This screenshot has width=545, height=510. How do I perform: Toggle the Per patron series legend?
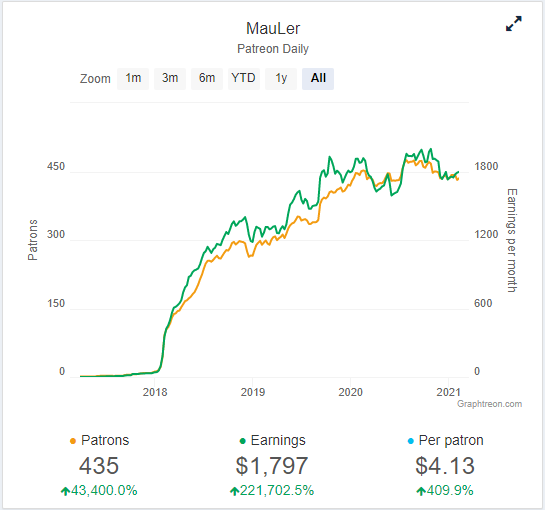pos(445,440)
